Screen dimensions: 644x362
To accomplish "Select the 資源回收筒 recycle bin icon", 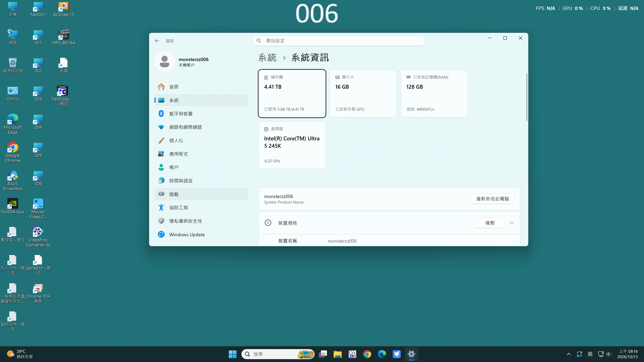I will [13, 65].
